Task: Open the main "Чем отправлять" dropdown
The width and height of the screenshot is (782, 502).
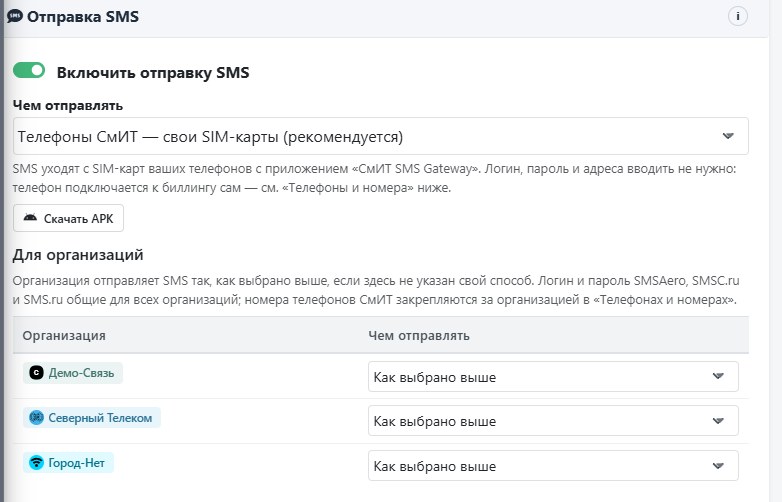Action: (x=381, y=136)
